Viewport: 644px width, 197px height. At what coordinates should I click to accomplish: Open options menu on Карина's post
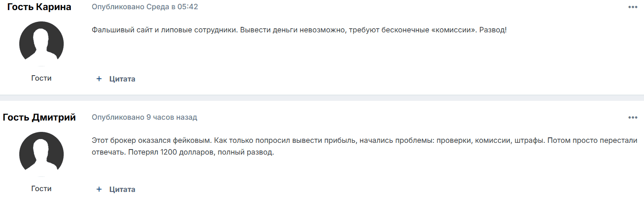(632, 7)
